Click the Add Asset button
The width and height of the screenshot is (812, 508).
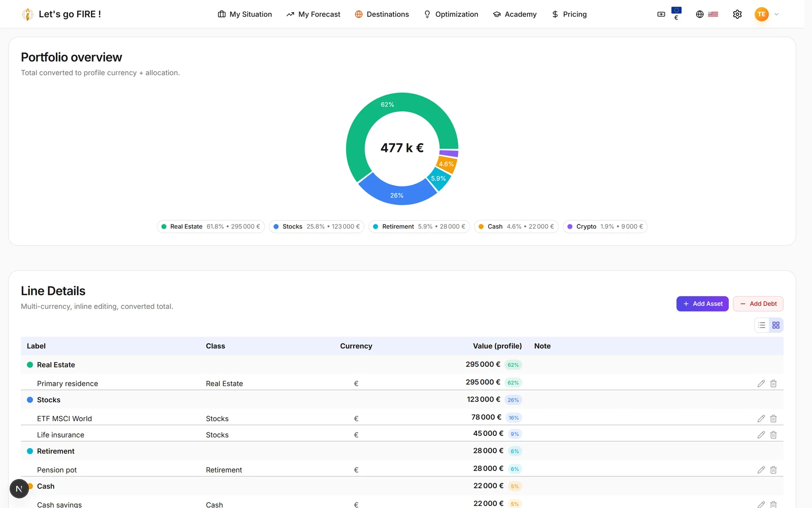[702, 304]
